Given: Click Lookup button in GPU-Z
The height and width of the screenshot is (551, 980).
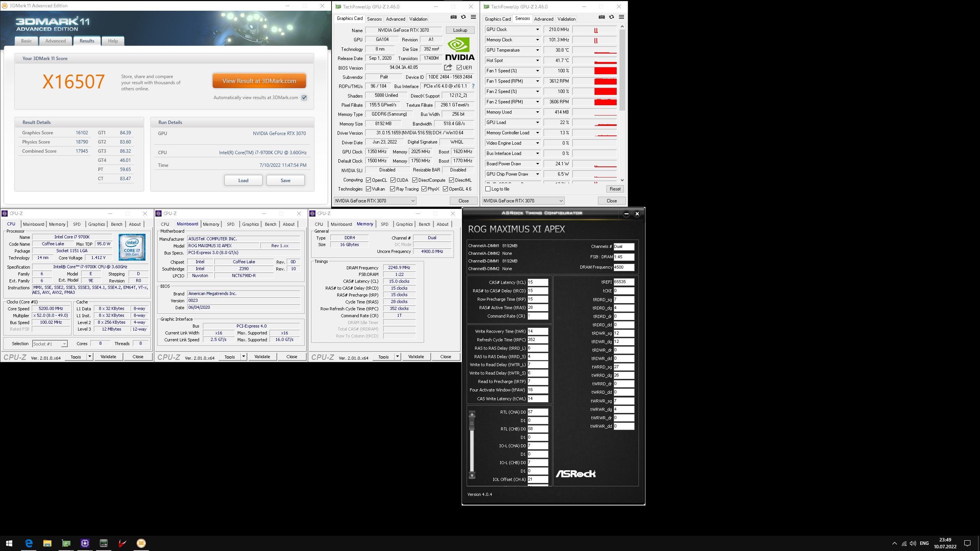Looking at the screenshot, I should (460, 30).
